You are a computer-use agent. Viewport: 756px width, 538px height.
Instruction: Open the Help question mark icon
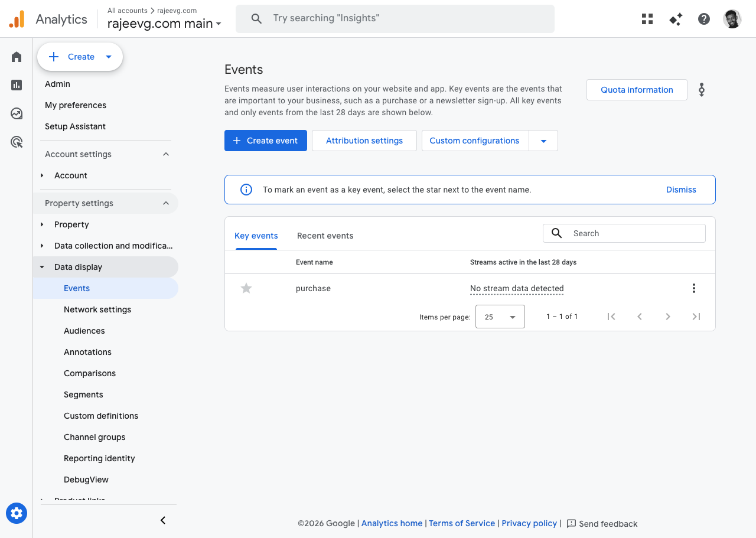[x=704, y=19]
